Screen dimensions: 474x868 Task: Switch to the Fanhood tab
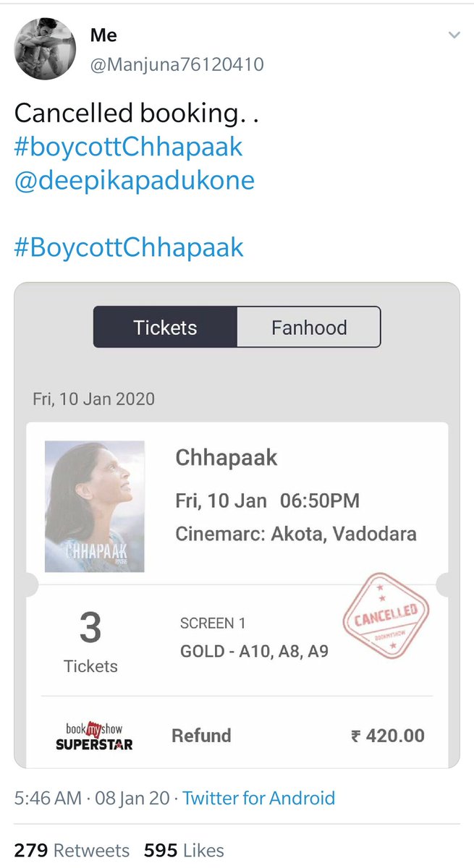click(309, 327)
